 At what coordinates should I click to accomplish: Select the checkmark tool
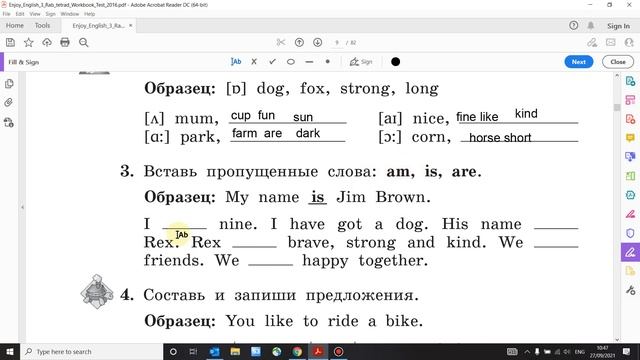(x=272, y=62)
